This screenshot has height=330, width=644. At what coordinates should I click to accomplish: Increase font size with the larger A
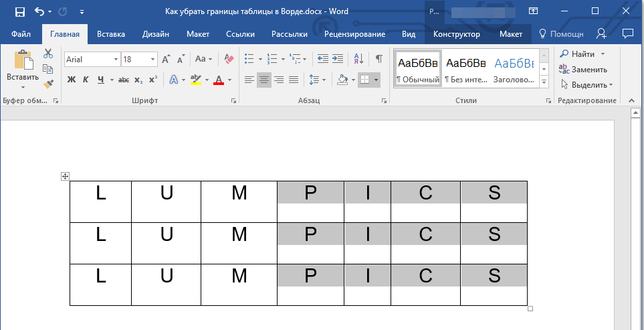coord(166,59)
